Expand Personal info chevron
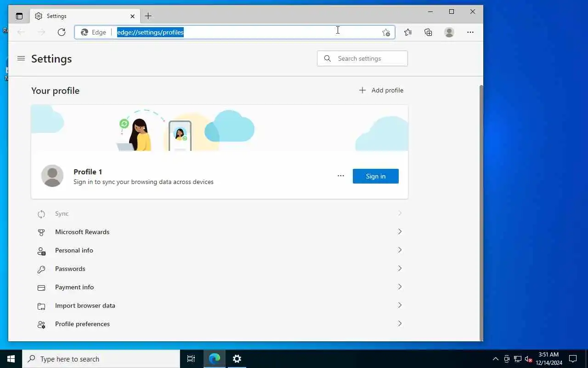588x368 pixels. click(x=400, y=250)
